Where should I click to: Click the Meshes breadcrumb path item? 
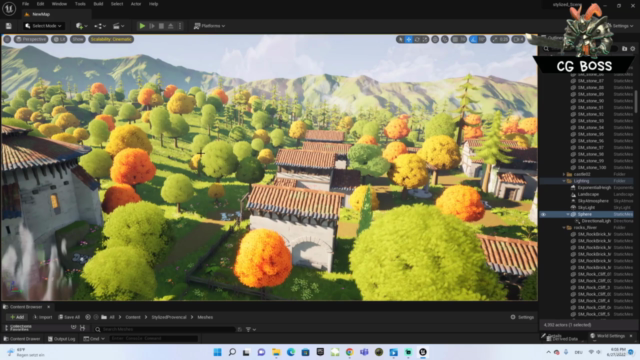(x=205, y=317)
